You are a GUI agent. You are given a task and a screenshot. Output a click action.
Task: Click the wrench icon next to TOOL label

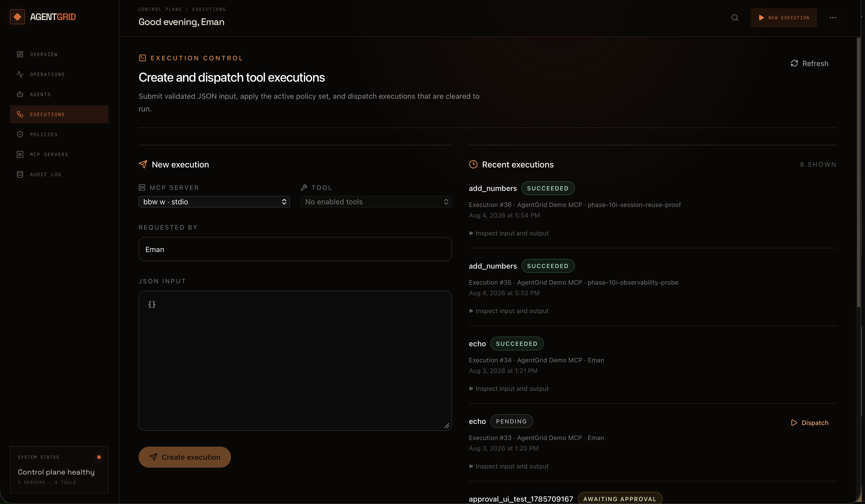point(304,187)
